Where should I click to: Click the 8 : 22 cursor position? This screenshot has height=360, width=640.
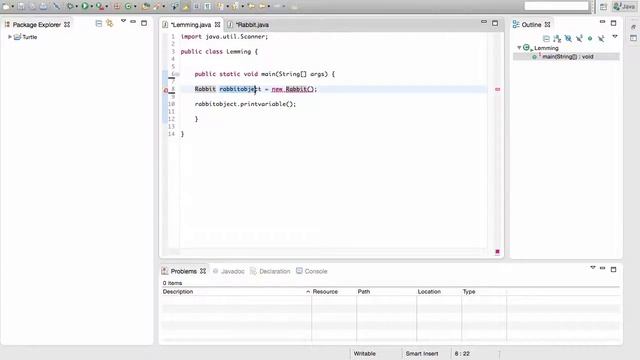tap(462, 353)
